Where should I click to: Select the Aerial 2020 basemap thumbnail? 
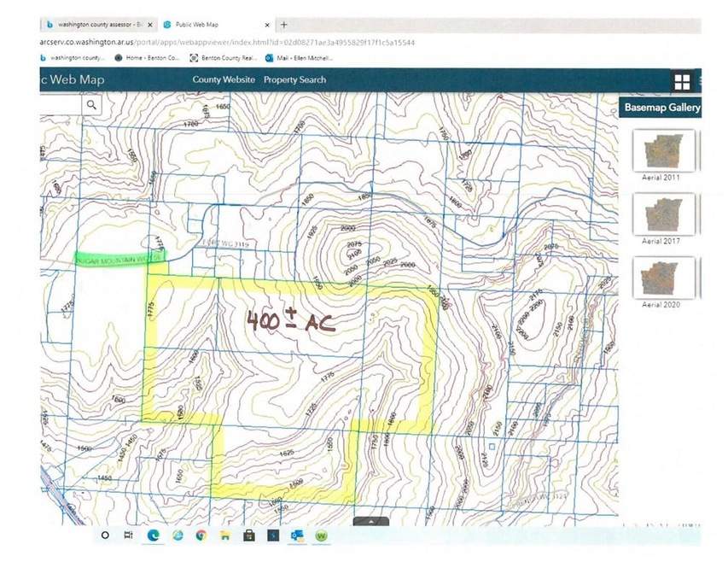pyautogui.click(x=662, y=277)
